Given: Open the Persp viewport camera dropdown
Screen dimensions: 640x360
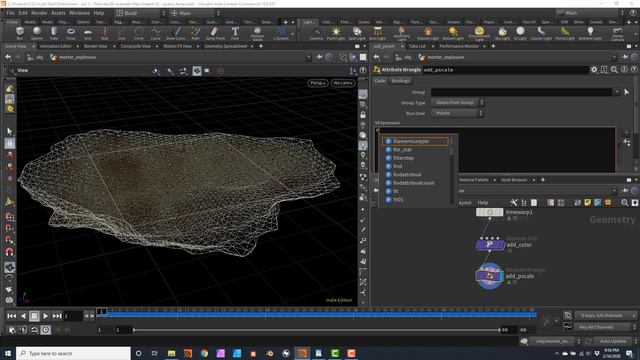Looking at the screenshot, I should [318, 83].
